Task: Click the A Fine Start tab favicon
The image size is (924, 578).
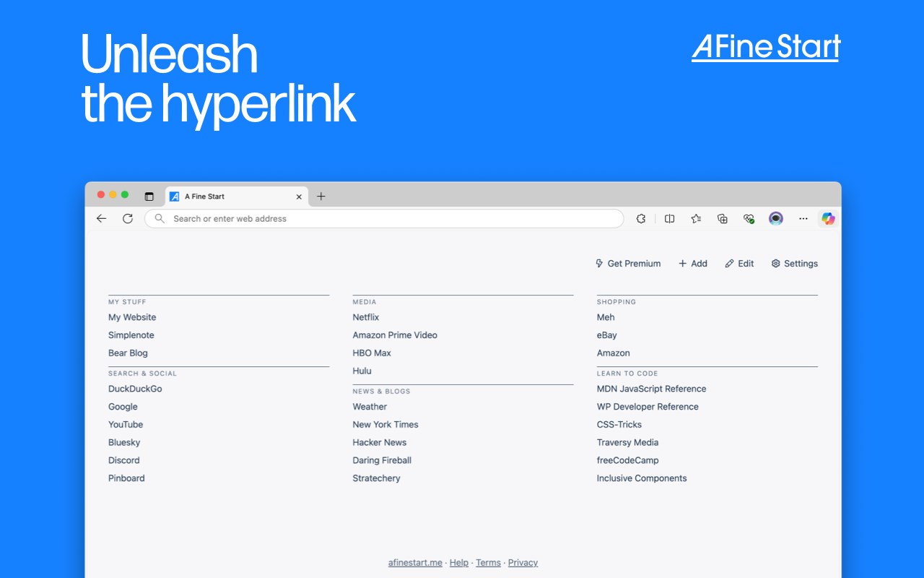Action: [174, 197]
